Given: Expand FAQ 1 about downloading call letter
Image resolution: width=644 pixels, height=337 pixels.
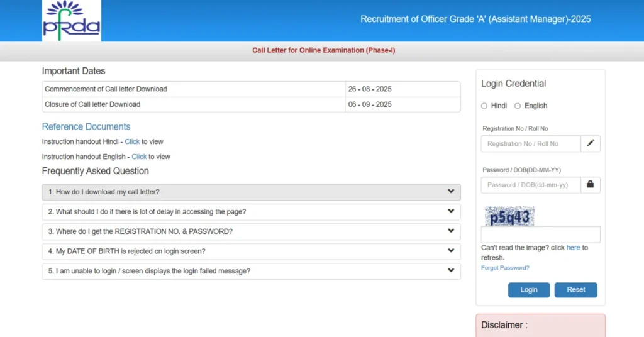Looking at the screenshot, I should pyautogui.click(x=252, y=192).
